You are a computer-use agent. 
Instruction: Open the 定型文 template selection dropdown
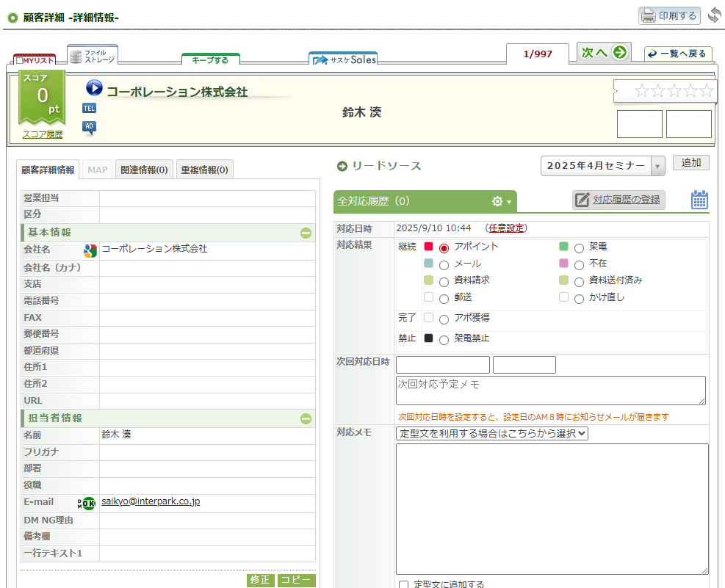coord(492,433)
